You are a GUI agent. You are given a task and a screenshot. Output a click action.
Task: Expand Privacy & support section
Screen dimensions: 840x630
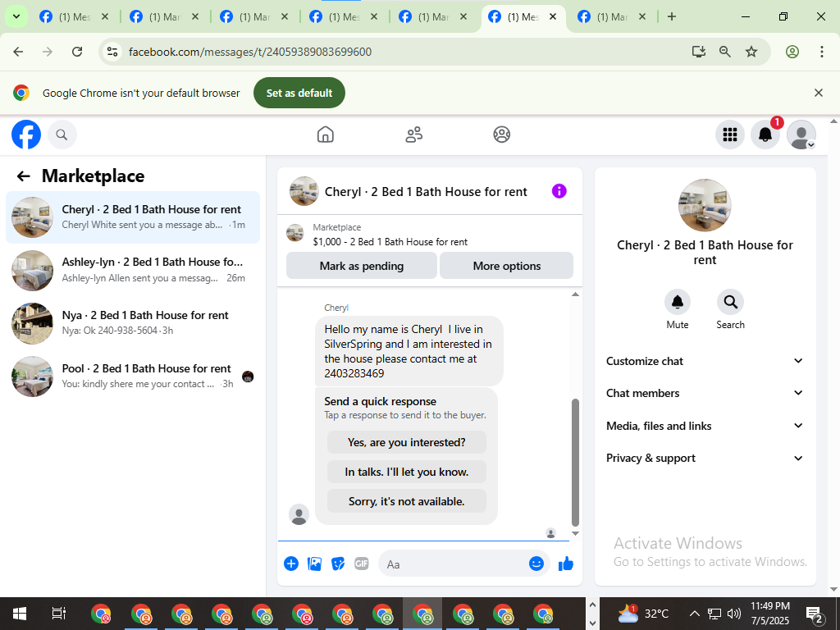tap(705, 458)
